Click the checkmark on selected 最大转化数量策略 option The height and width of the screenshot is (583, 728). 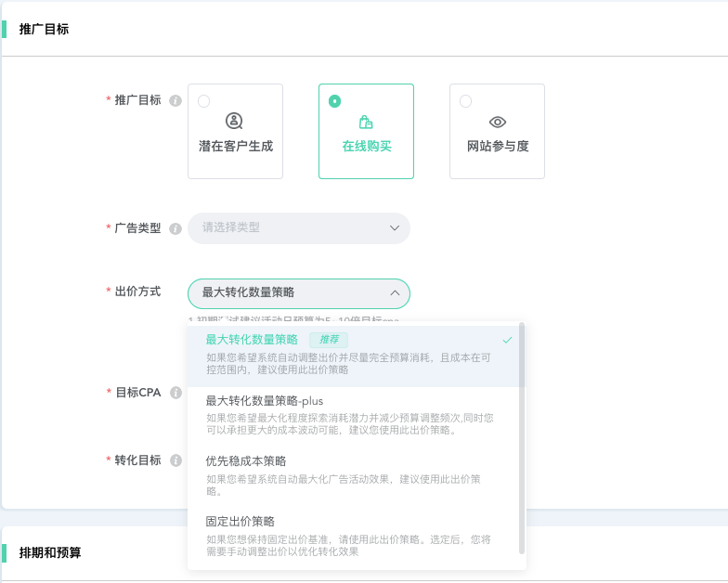pyautogui.click(x=507, y=340)
